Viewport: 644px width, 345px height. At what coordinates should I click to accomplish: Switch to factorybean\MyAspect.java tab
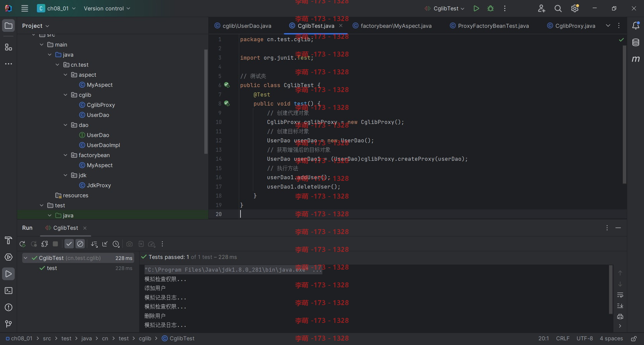point(392,26)
